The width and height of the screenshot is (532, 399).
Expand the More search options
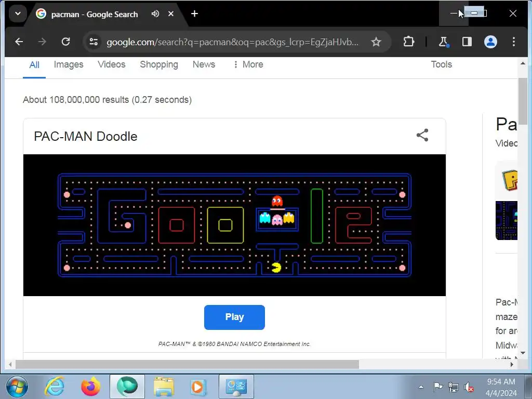[248, 64]
